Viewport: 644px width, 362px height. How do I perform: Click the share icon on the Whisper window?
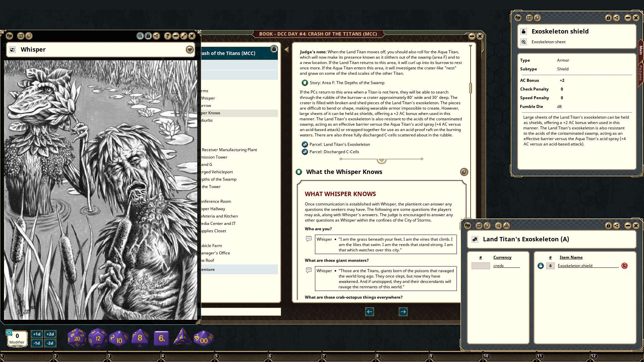pos(156,36)
